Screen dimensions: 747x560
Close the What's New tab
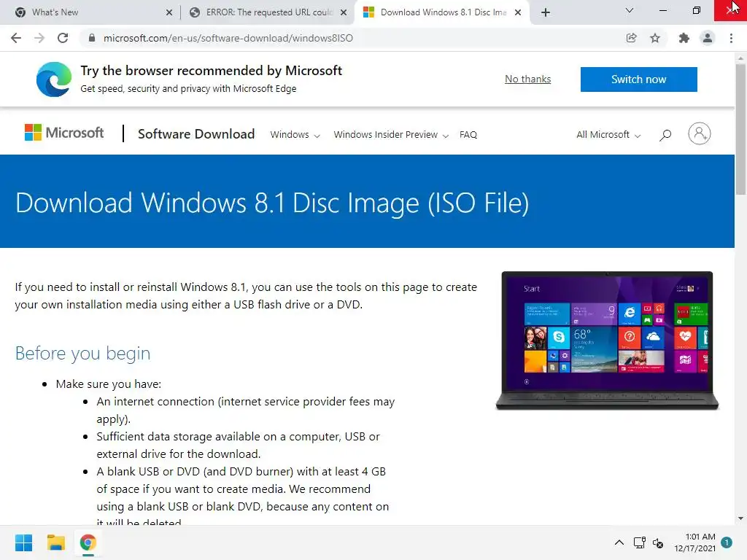click(x=169, y=12)
